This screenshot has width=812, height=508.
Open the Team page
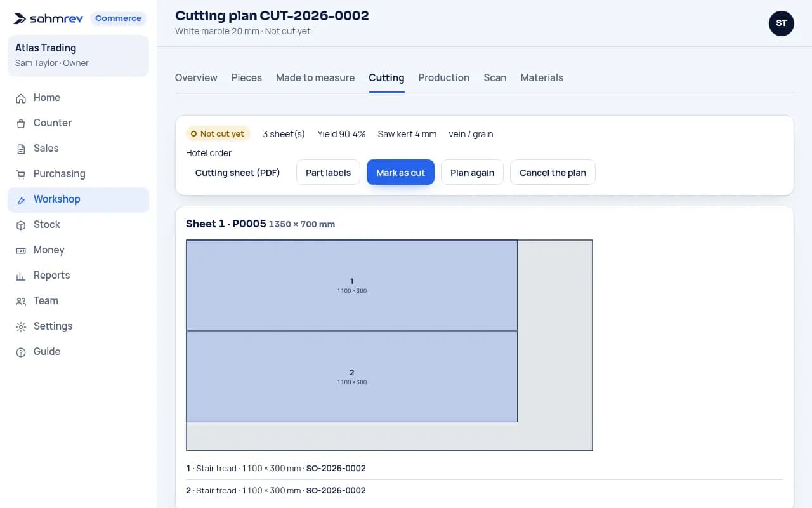[78, 301]
